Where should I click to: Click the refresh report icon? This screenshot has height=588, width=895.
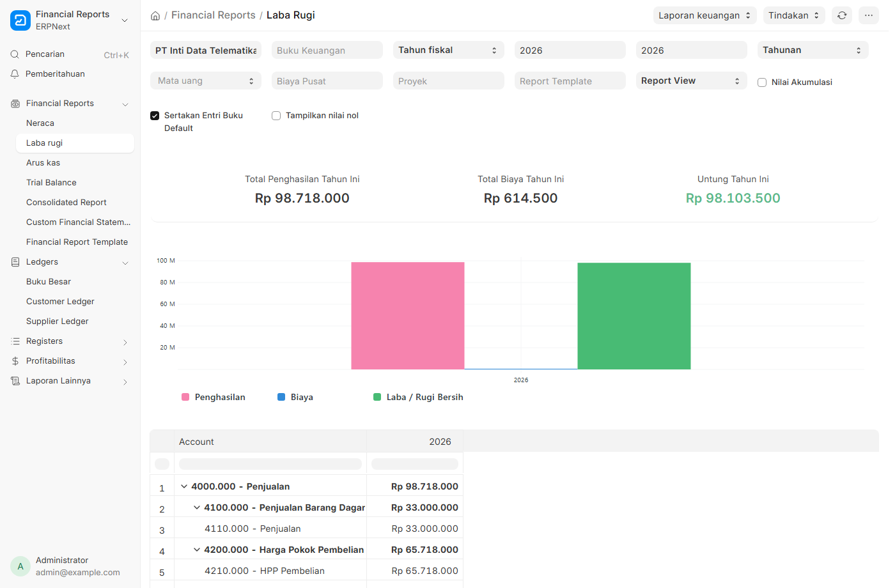[x=842, y=15]
